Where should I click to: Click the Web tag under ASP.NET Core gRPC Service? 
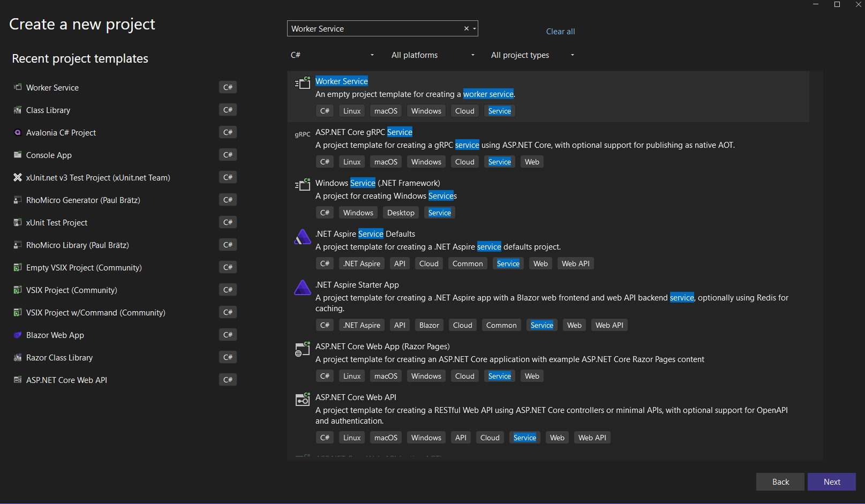click(x=532, y=162)
